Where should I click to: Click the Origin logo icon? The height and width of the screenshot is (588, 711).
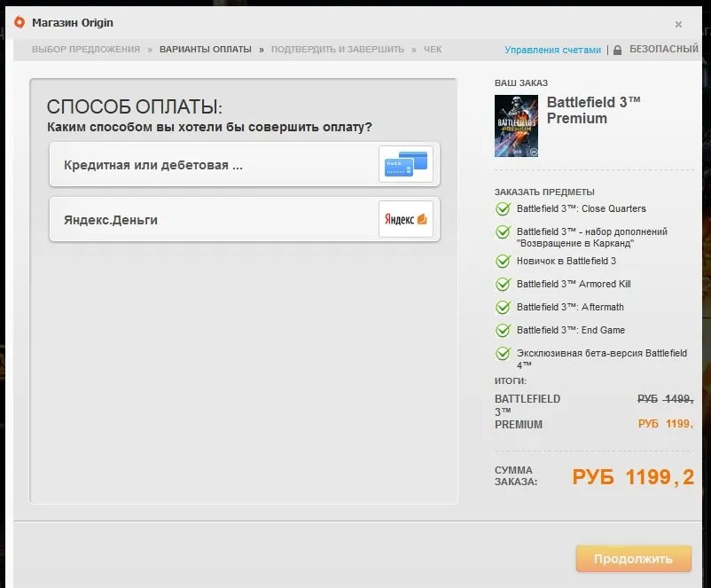click(x=20, y=22)
